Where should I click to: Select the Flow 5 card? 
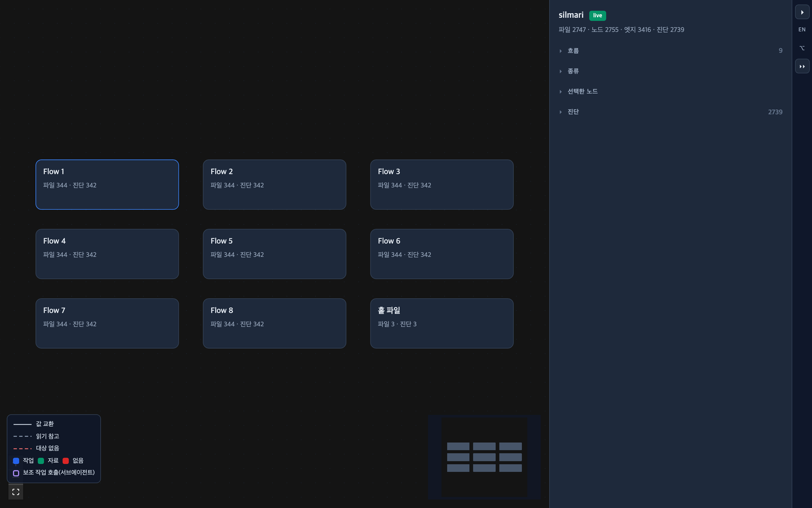(x=275, y=254)
